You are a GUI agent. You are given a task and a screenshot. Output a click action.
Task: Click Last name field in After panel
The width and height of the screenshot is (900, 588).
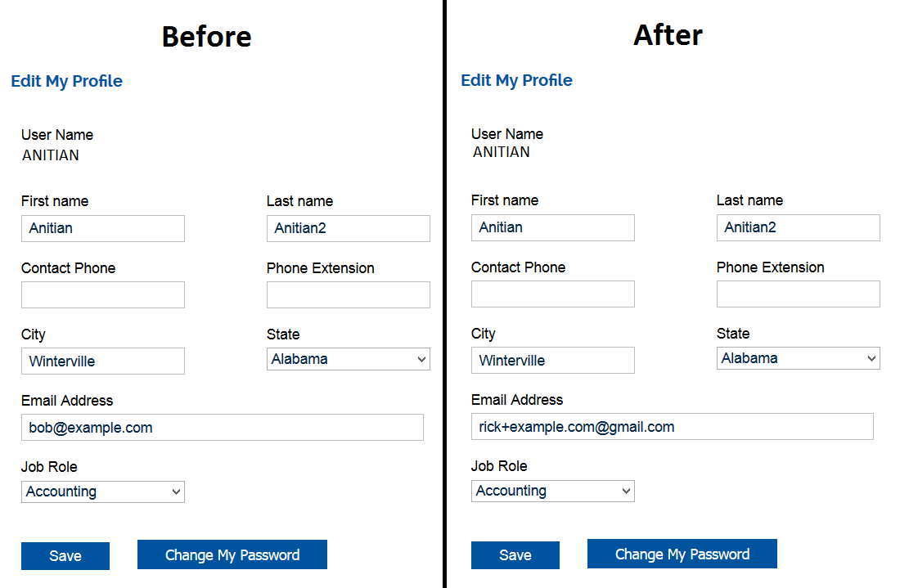(798, 227)
